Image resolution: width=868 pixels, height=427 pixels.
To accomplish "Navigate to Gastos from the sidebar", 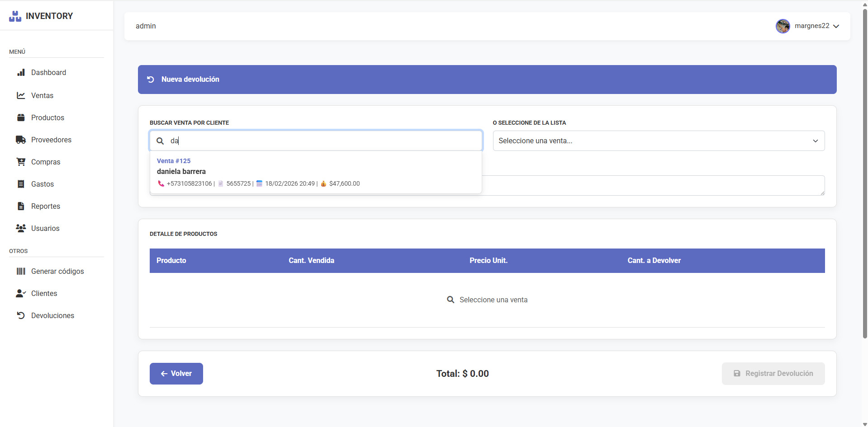I will click(x=42, y=184).
